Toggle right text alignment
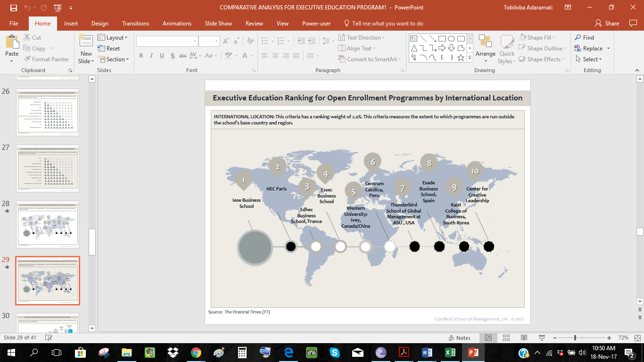 [x=286, y=56]
